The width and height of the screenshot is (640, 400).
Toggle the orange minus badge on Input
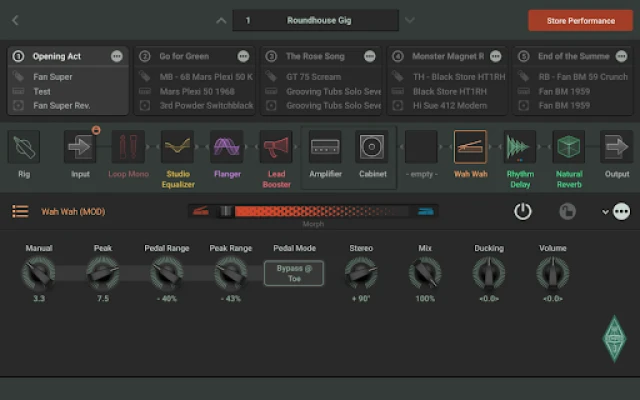(x=96, y=130)
